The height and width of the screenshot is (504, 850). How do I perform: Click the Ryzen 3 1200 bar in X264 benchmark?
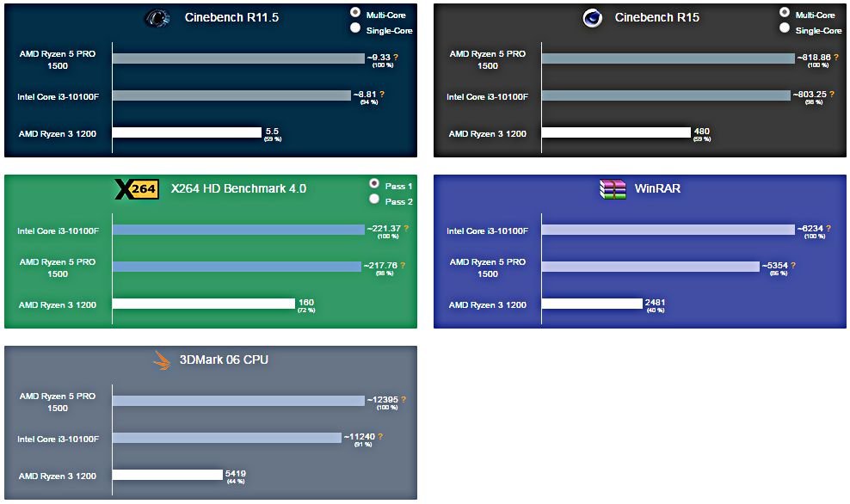[x=204, y=304]
